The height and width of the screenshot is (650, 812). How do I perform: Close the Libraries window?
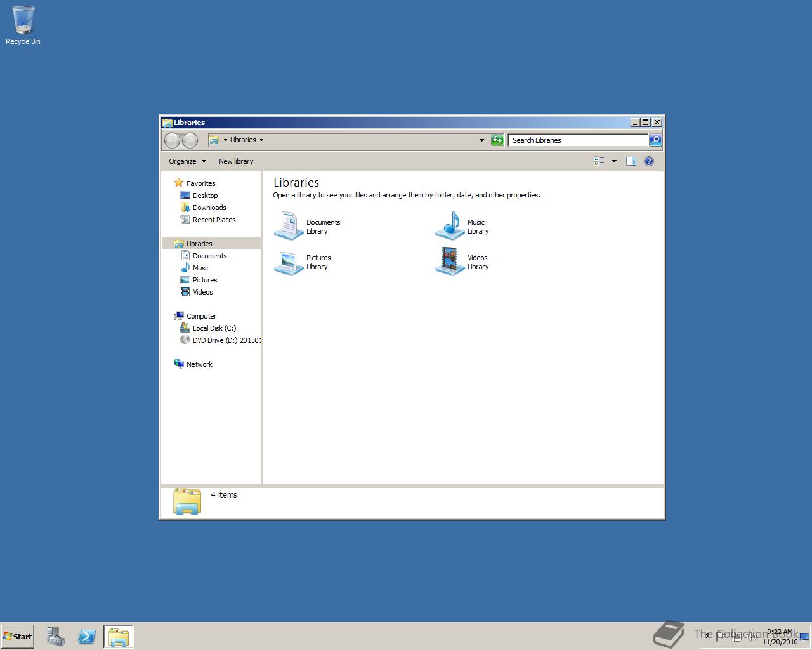(657, 123)
